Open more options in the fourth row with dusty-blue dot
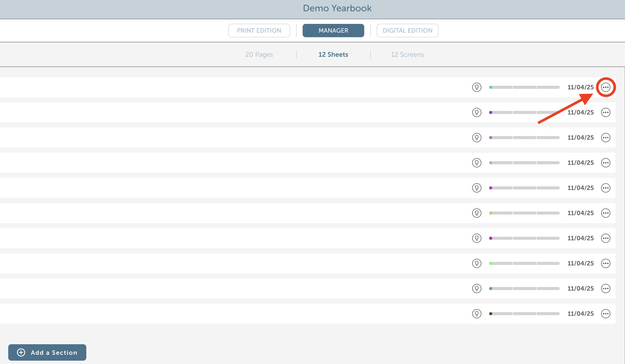Image resolution: width=625 pixels, height=364 pixels. click(x=605, y=163)
